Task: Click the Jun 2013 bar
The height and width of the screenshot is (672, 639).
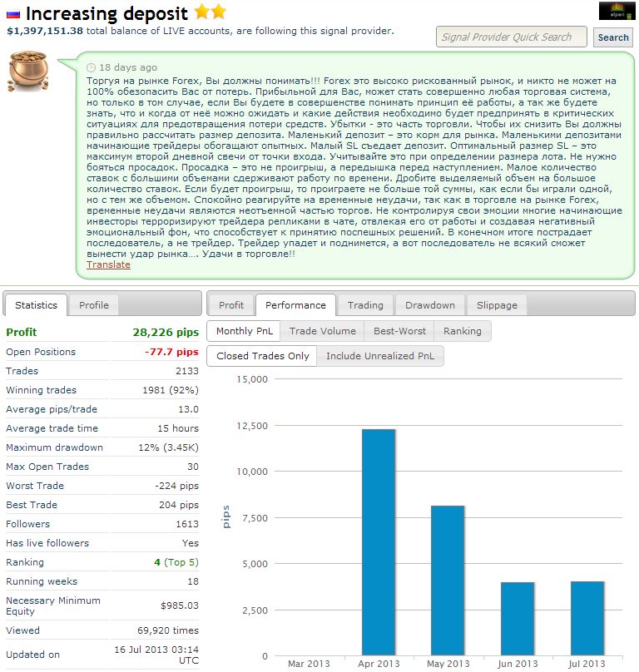Action: coord(518,619)
